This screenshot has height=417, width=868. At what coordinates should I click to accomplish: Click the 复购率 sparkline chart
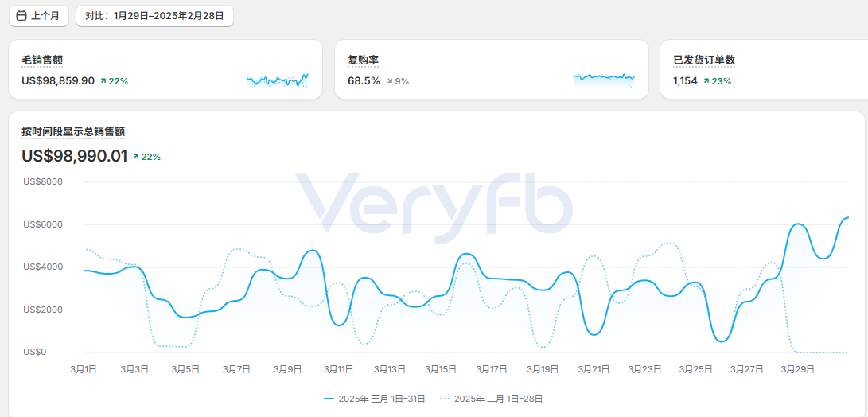click(x=604, y=80)
